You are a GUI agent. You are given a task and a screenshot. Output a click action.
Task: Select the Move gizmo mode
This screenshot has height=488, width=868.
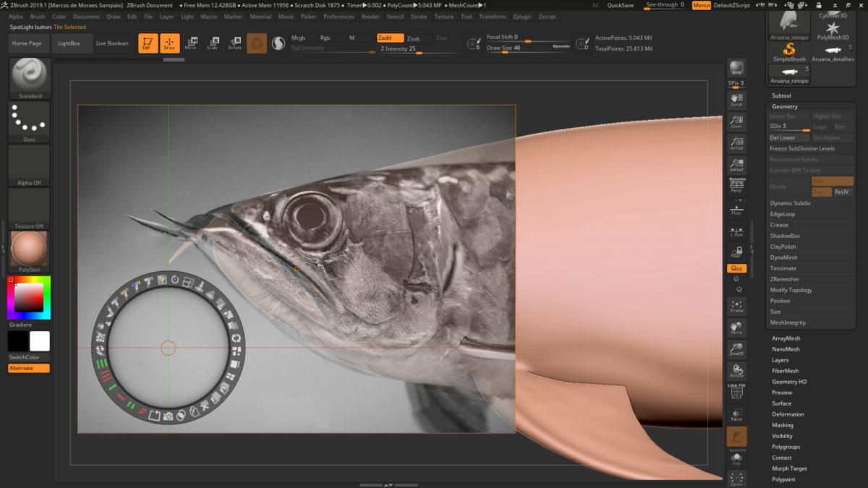coord(191,43)
